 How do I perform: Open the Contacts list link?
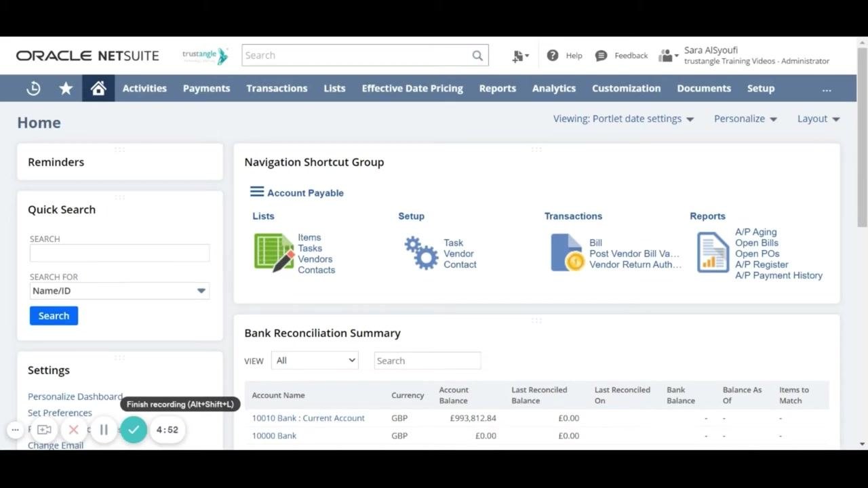(317, 270)
